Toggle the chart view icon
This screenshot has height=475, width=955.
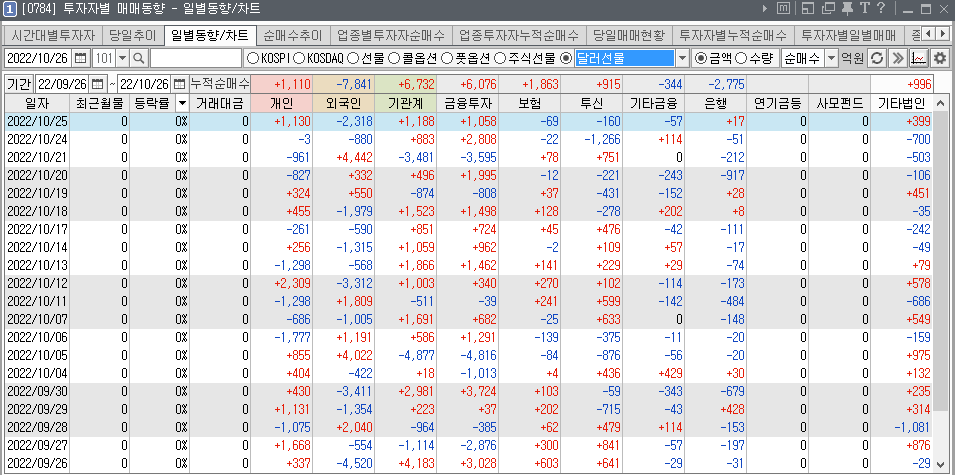point(918,58)
